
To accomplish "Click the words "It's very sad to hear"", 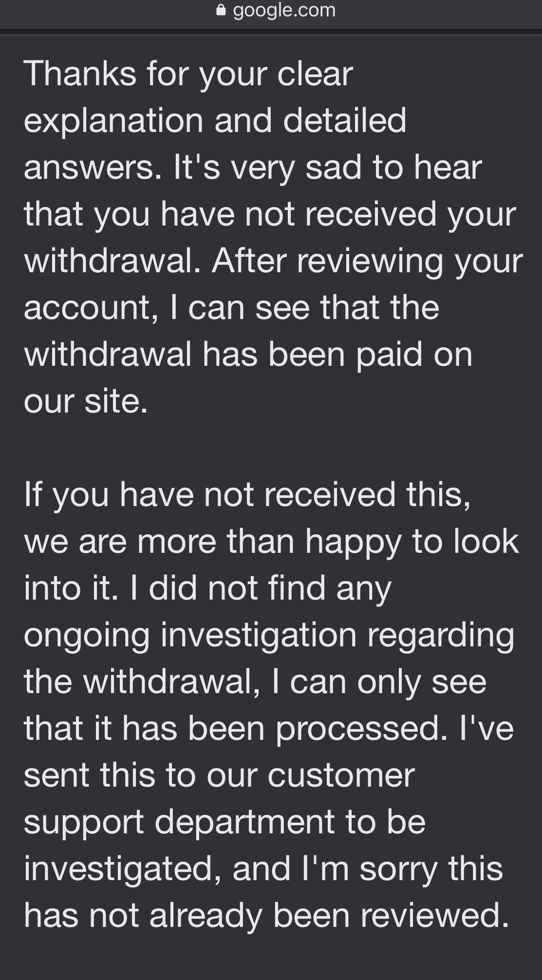I will pos(327,168).
